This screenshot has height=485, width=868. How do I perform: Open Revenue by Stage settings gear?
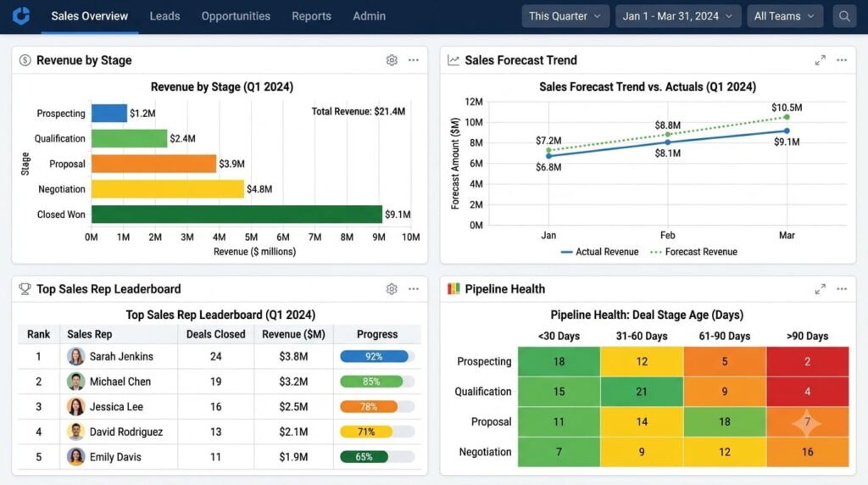click(x=392, y=60)
